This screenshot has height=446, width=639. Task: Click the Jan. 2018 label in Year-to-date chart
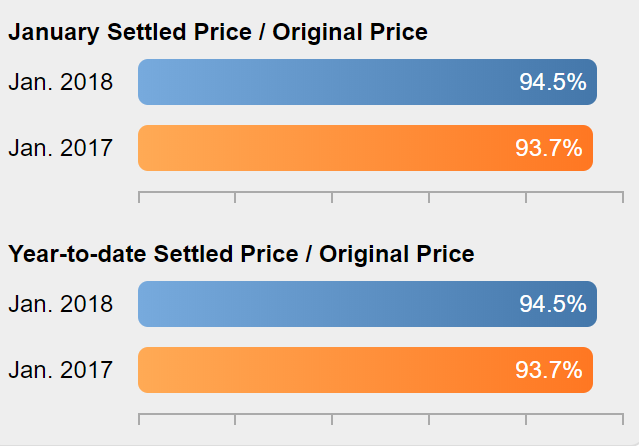[61, 304]
